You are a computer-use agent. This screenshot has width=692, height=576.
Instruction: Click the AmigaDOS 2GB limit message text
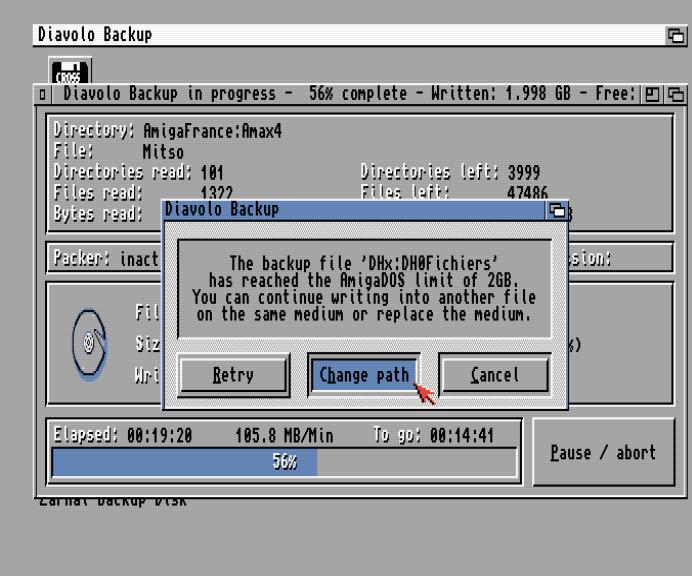tap(364, 288)
